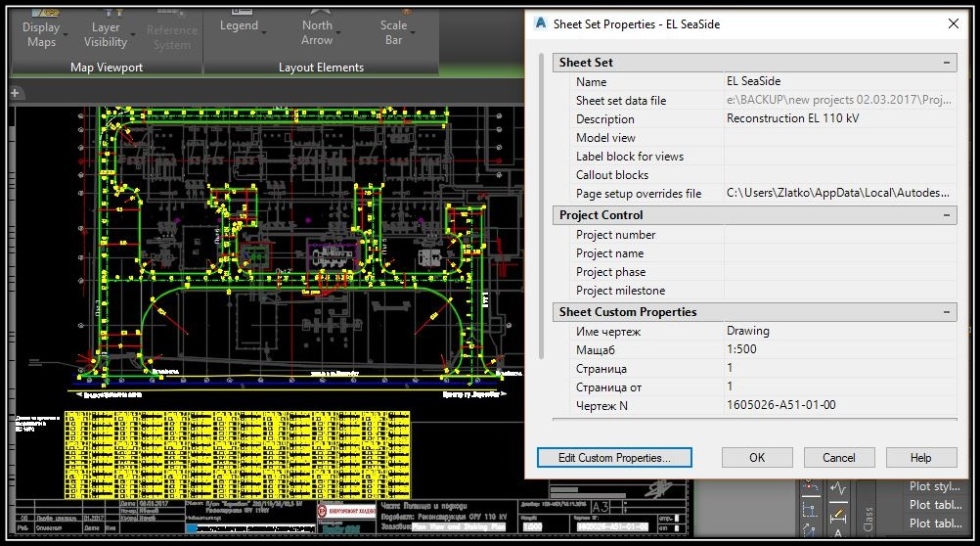
Task: Click the AutoCAD logo in the dialog title bar
Action: tap(541, 23)
